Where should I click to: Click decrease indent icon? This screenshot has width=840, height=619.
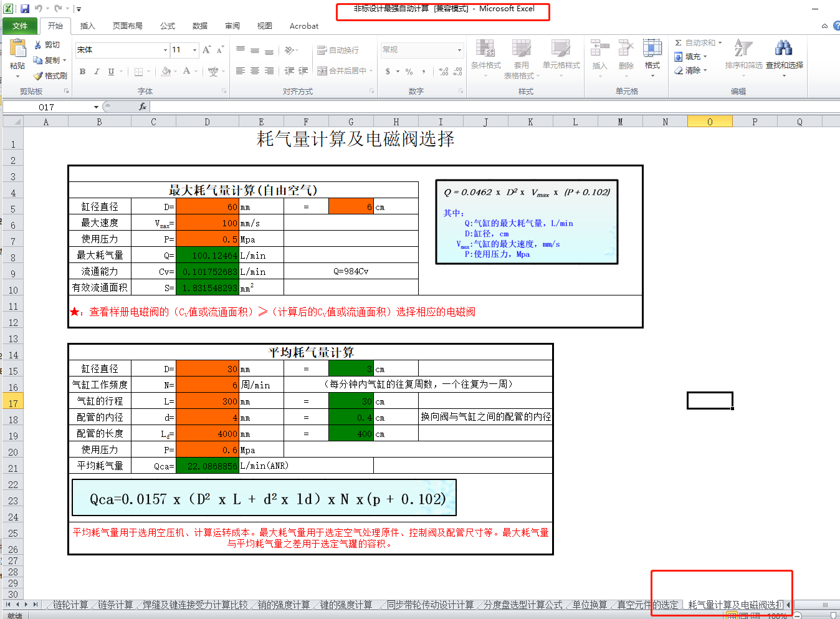pyautogui.click(x=289, y=71)
